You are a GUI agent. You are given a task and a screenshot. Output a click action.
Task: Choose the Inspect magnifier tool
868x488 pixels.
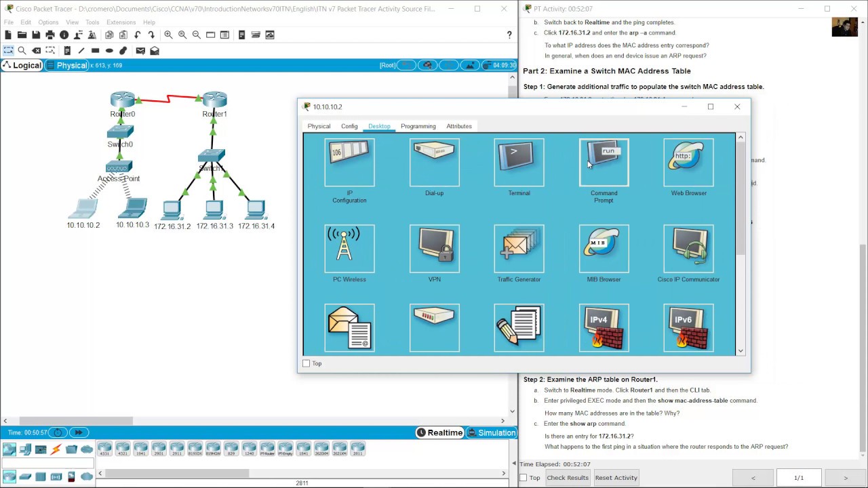click(x=22, y=50)
